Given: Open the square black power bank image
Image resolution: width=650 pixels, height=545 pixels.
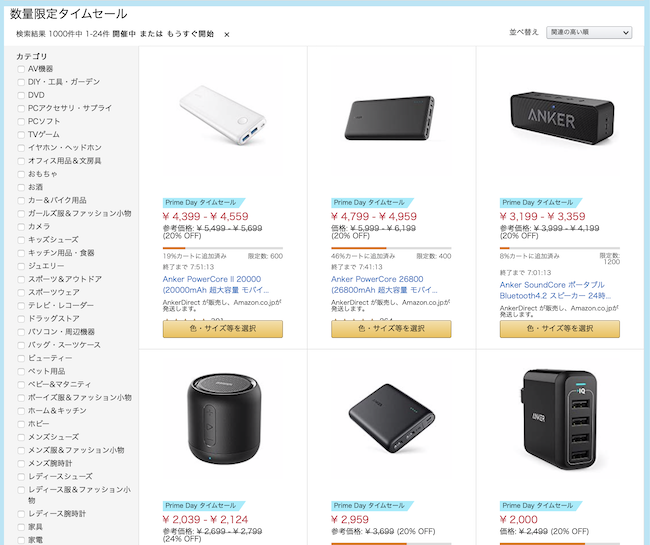Looking at the screenshot, I should 391,418.
